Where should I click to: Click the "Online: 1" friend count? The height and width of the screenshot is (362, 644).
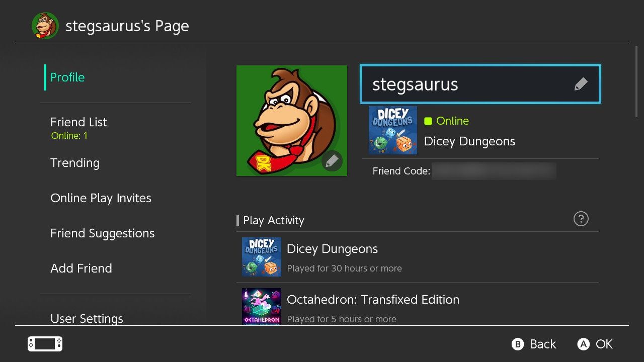[x=69, y=136]
